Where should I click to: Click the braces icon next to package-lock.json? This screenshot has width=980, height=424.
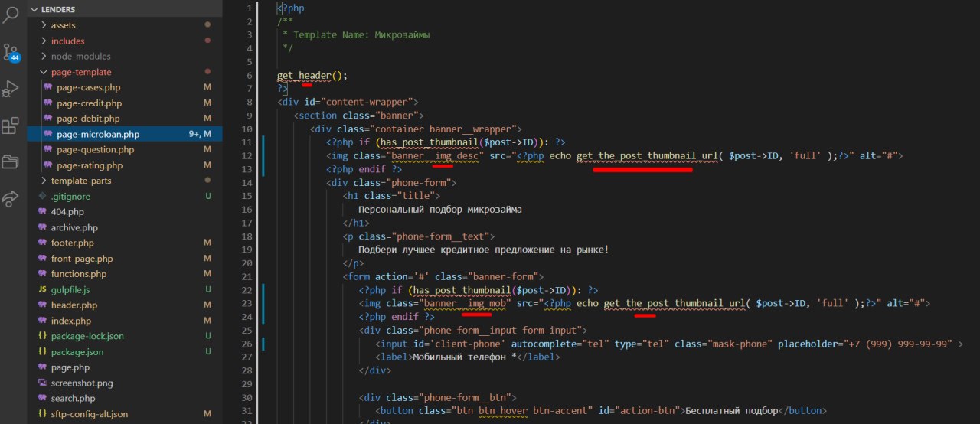(x=43, y=336)
